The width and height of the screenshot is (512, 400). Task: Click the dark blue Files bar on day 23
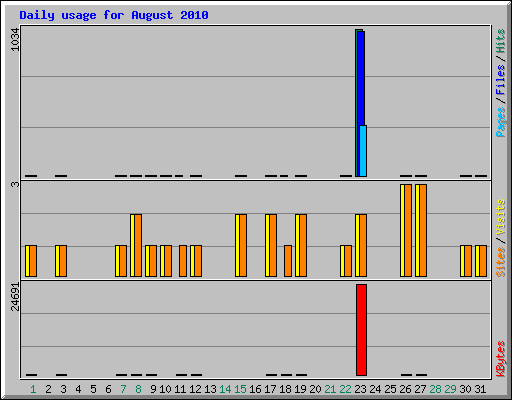click(361, 78)
